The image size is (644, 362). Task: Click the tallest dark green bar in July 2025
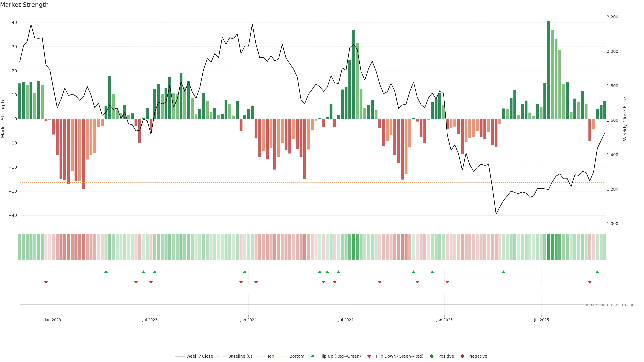click(x=549, y=70)
